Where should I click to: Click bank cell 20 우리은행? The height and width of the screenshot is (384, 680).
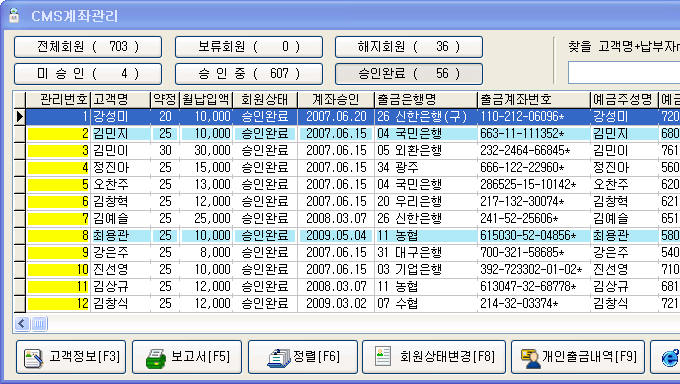pos(425,201)
